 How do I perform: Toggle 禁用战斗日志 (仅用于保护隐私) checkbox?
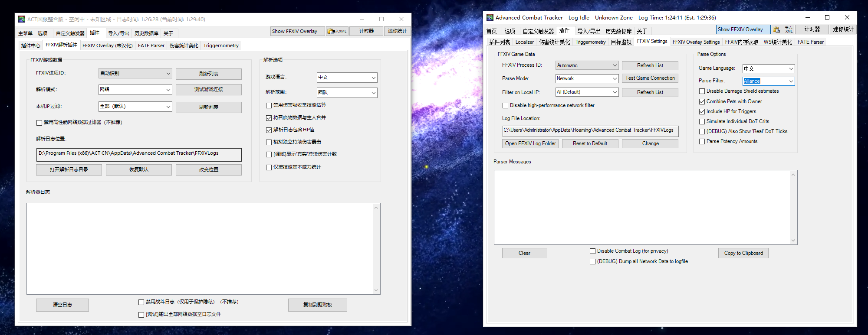coord(141,302)
